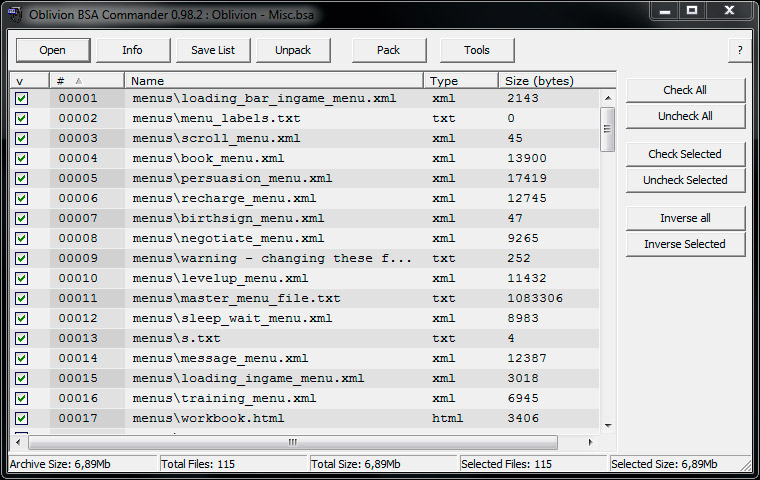
Task: Deselect the master_menu_file.txt row checkbox
Action: click(22, 298)
